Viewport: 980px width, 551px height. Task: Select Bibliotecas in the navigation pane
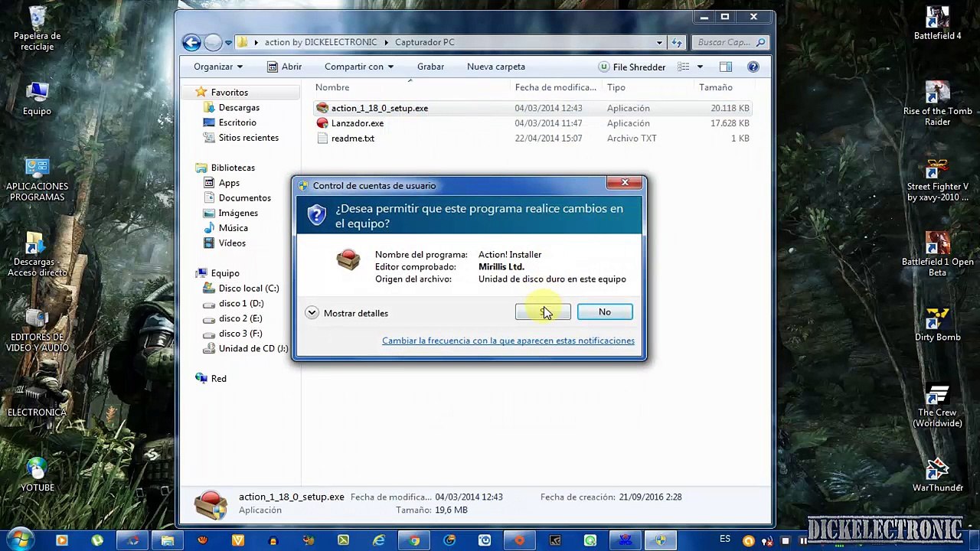tap(233, 168)
